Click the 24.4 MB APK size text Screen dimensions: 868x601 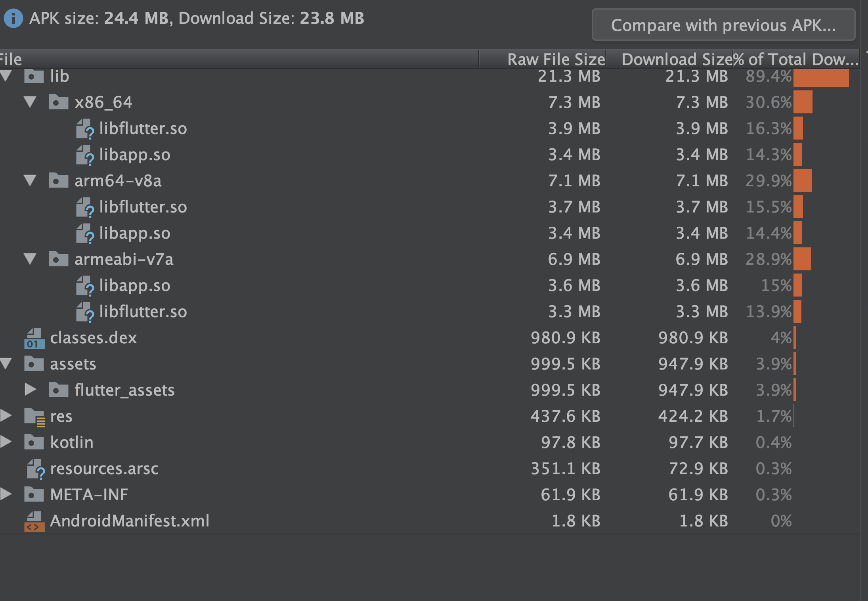coord(137,18)
